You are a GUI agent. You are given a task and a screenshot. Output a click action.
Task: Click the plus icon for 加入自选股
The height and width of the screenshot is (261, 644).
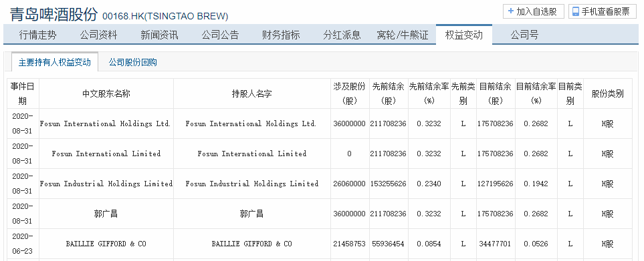tap(510, 11)
